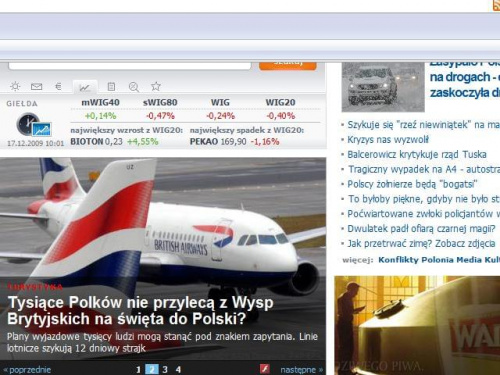500x375 pixels.
Task: Click the TV guide magnifier icon
Action: [x=134, y=87]
